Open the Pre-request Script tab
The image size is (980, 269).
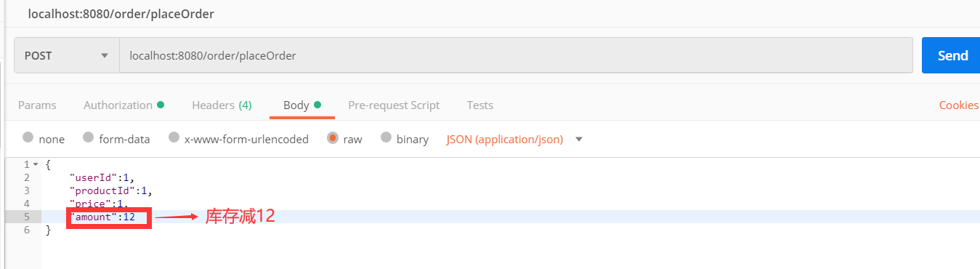394,105
